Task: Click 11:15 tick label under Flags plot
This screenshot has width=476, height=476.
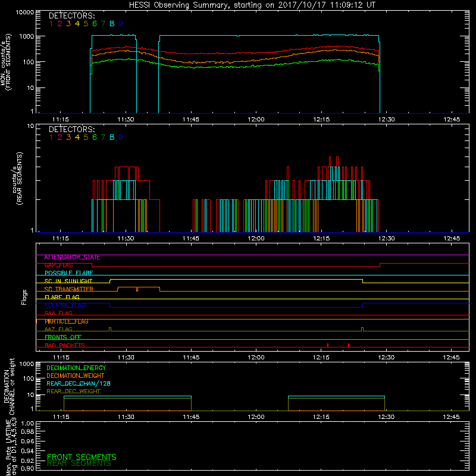Action: click(x=61, y=358)
